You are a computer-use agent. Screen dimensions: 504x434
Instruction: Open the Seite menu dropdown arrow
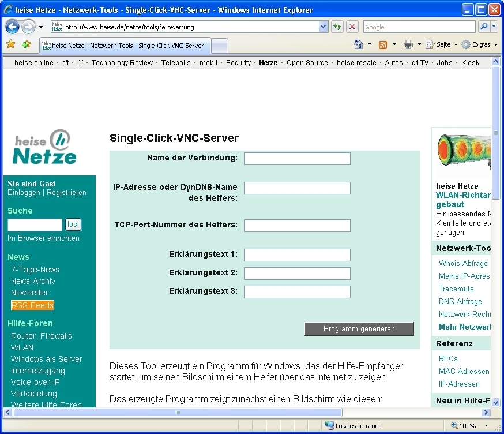pos(456,44)
